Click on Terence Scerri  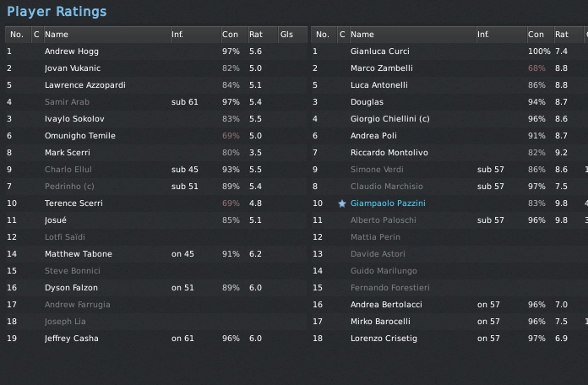pyautogui.click(x=73, y=203)
